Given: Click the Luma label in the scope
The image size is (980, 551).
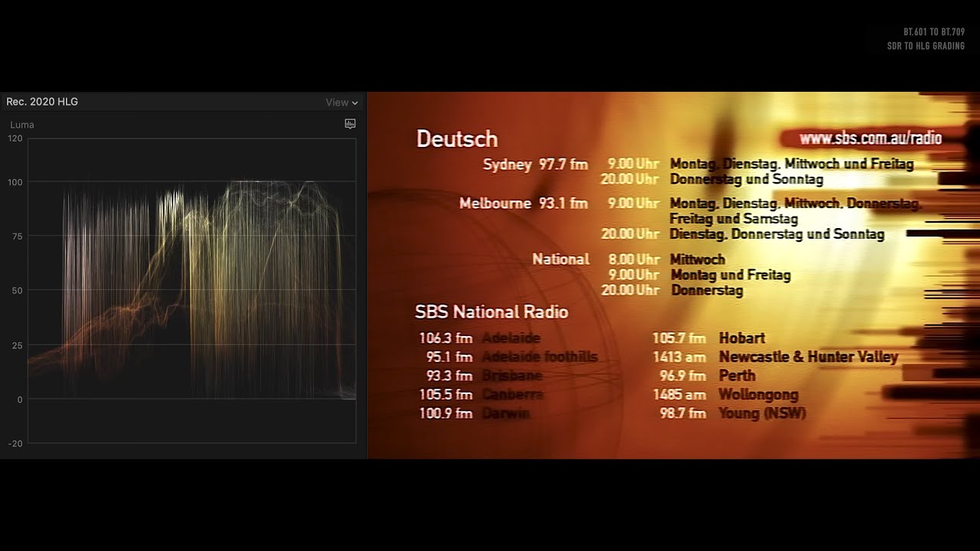Looking at the screenshot, I should click(x=22, y=125).
